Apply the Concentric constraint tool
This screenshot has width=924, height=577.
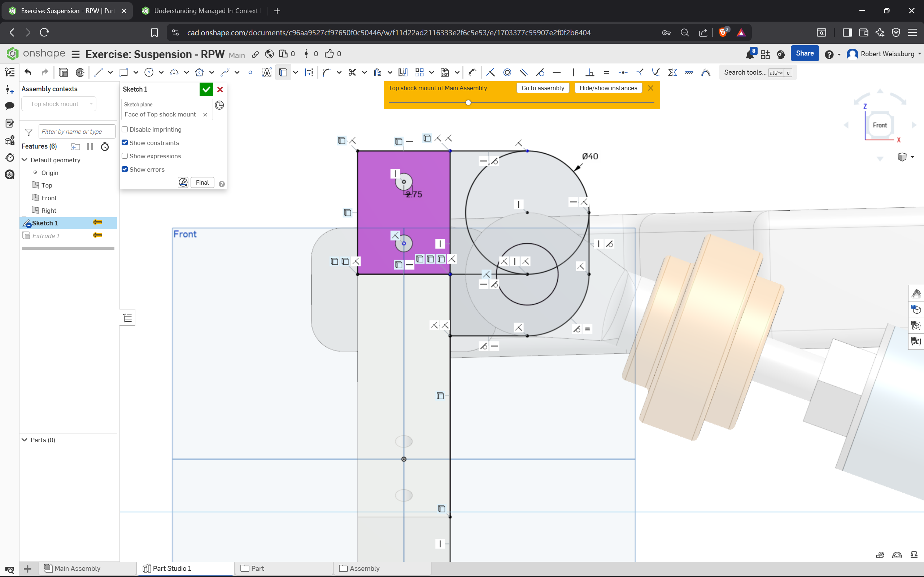pos(507,72)
